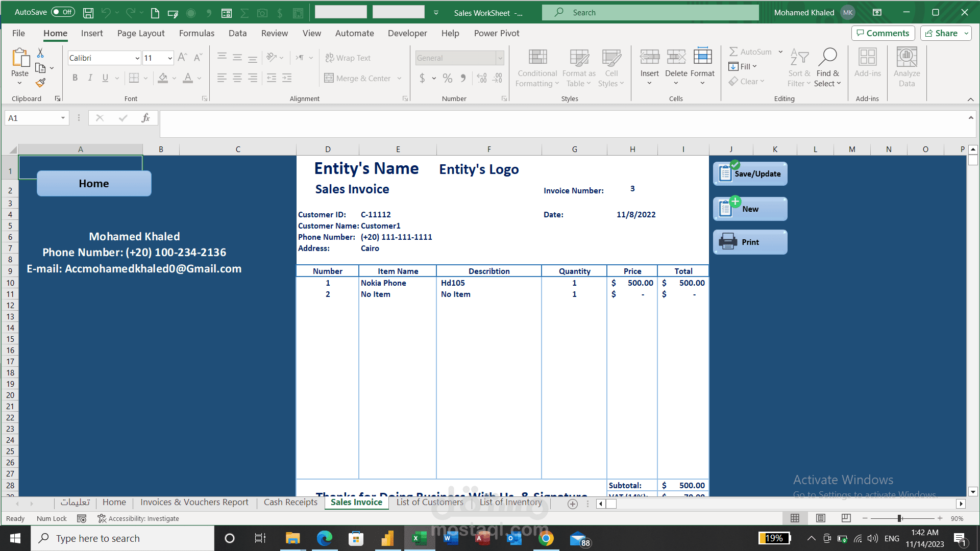Click the zoom slider handle
980x551 pixels.
900,518
